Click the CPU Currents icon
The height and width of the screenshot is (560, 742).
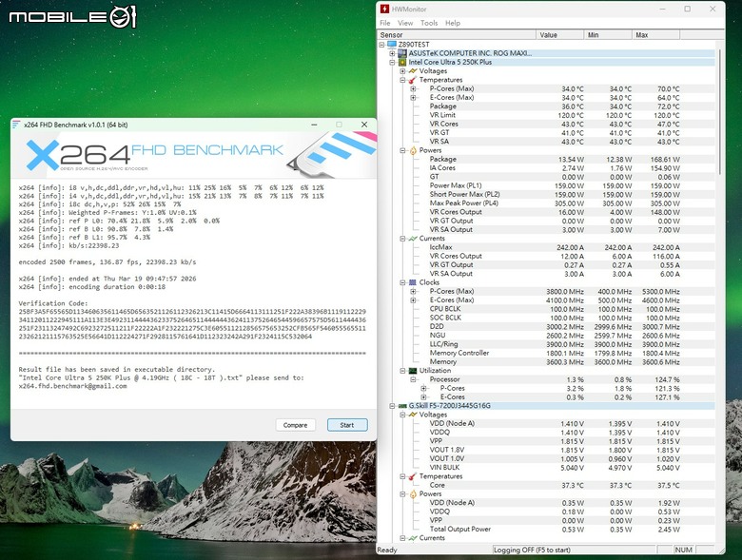[413, 239]
